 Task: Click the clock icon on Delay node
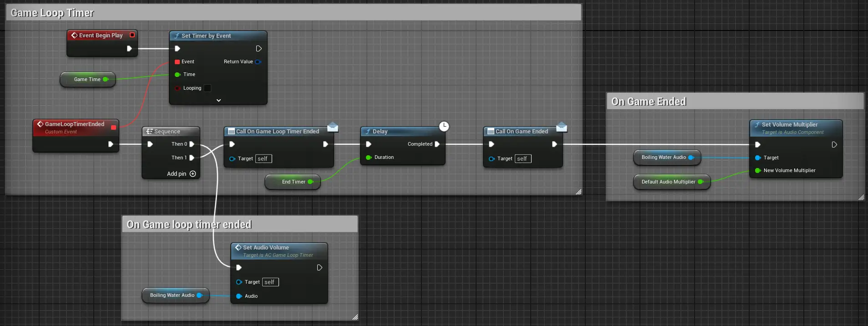(x=444, y=126)
